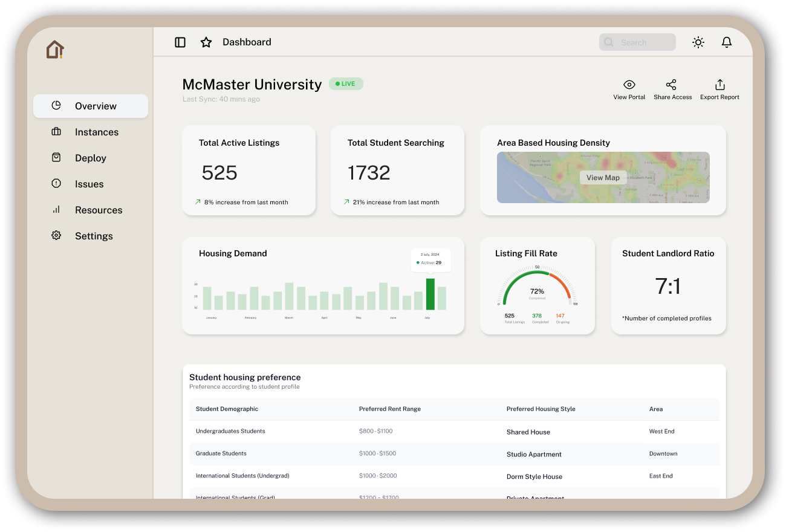The width and height of the screenshot is (786, 532).
Task: Go to the Issues section
Action: 91,184
